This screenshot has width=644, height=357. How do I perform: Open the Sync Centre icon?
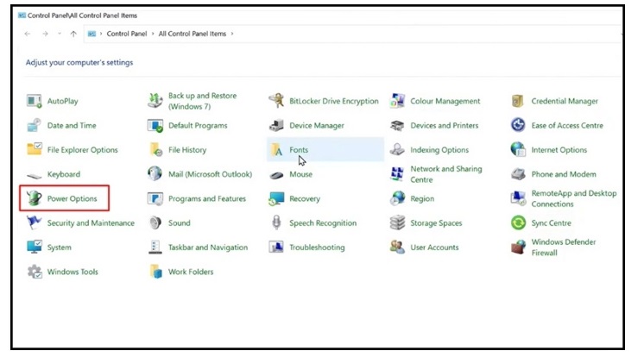518,223
